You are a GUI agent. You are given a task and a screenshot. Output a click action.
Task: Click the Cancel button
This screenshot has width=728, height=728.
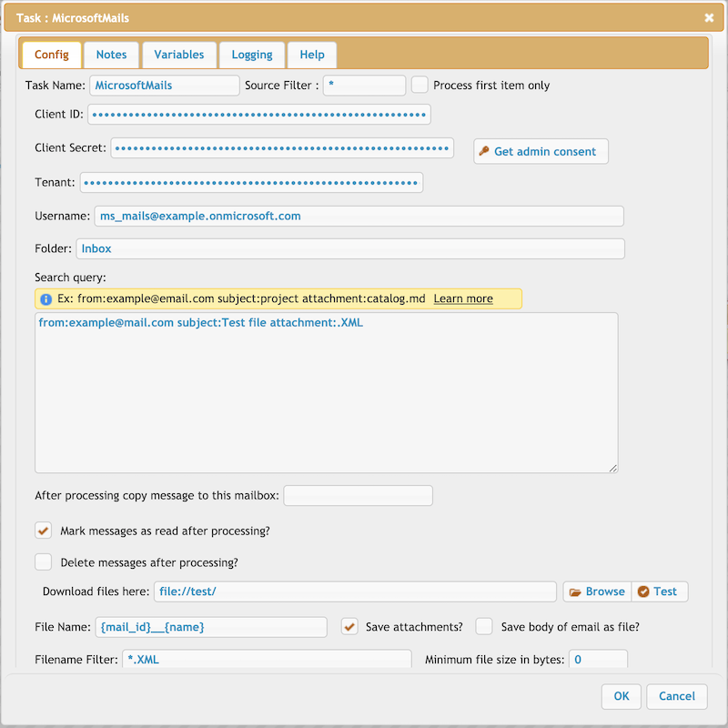677,696
